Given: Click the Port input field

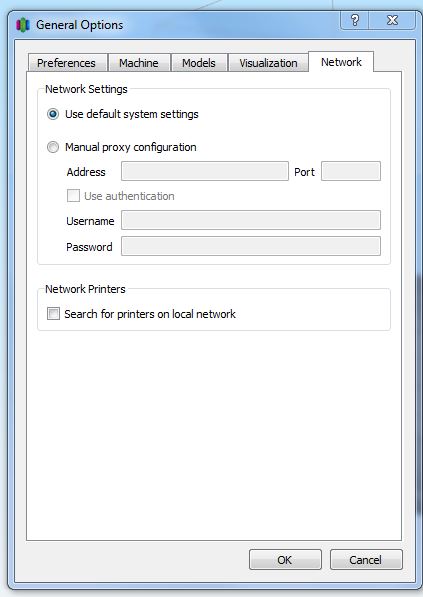Looking at the screenshot, I should click(351, 171).
